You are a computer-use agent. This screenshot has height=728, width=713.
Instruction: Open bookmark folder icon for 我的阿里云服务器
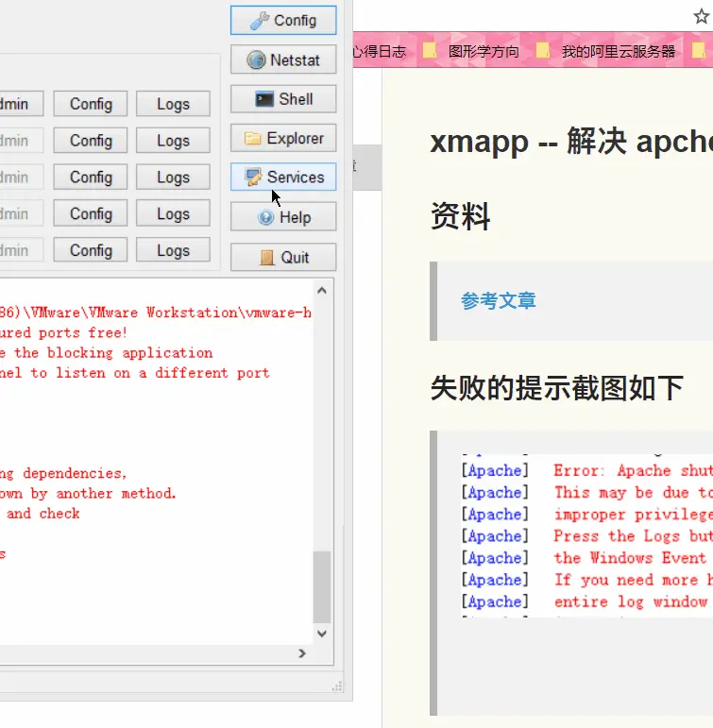click(x=542, y=50)
